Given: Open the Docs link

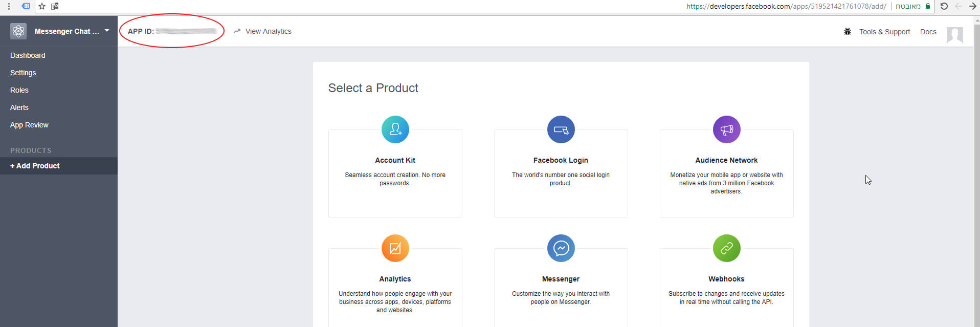Looking at the screenshot, I should pyautogui.click(x=928, y=32).
